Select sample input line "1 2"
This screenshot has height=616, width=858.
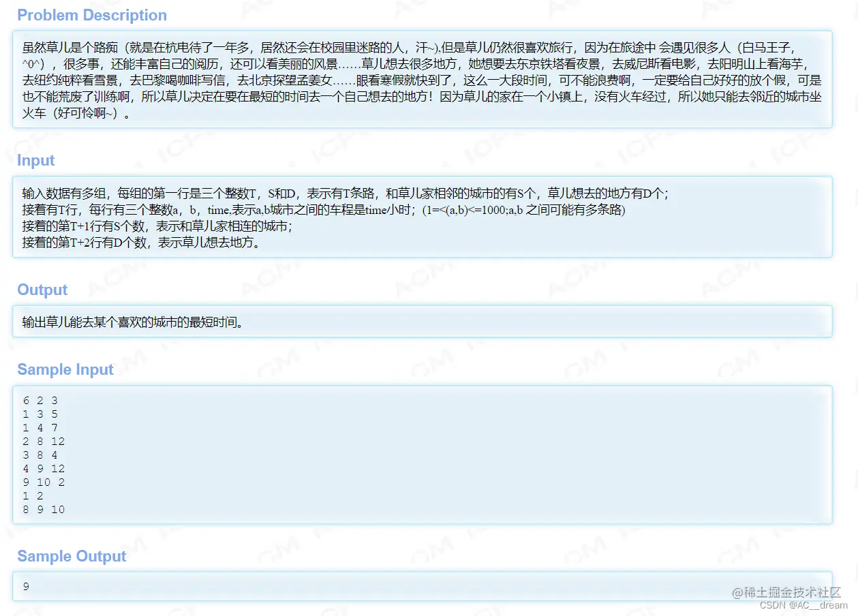pos(33,496)
